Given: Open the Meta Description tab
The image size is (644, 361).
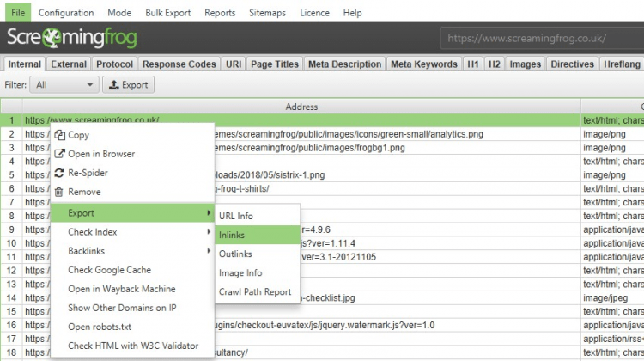Looking at the screenshot, I should [344, 64].
